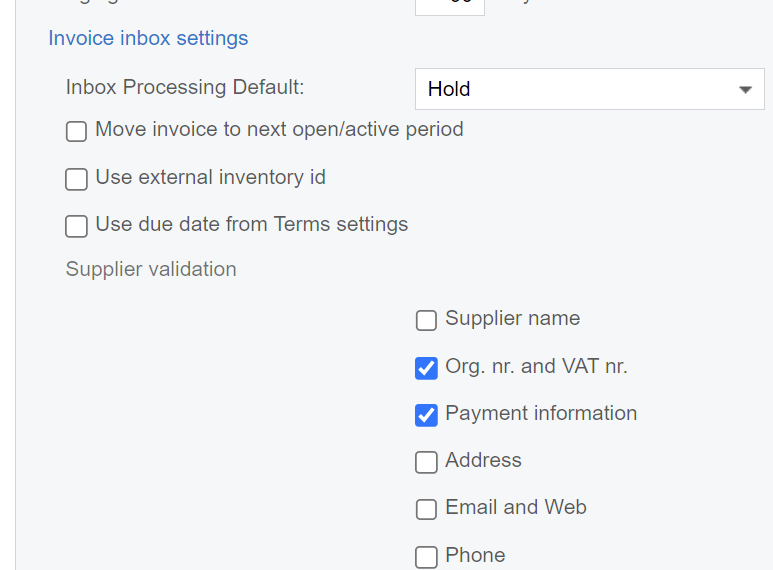This screenshot has width=773, height=570.
Task: Click the 'Payment information' label text
Action: coord(541,413)
